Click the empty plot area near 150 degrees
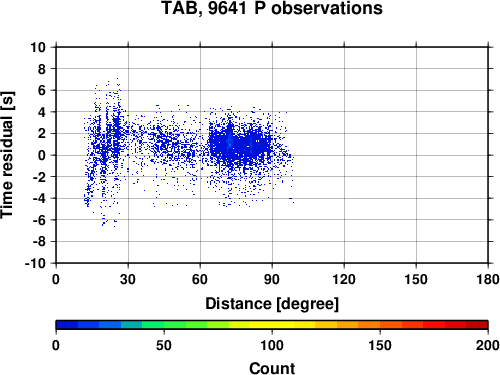Screen dimensions: 500x375 point(416,155)
